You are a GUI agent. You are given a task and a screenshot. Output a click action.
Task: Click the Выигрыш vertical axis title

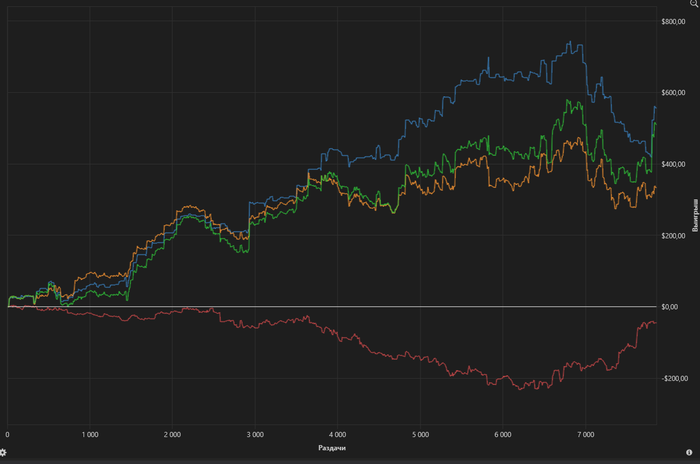pyautogui.click(x=695, y=215)
